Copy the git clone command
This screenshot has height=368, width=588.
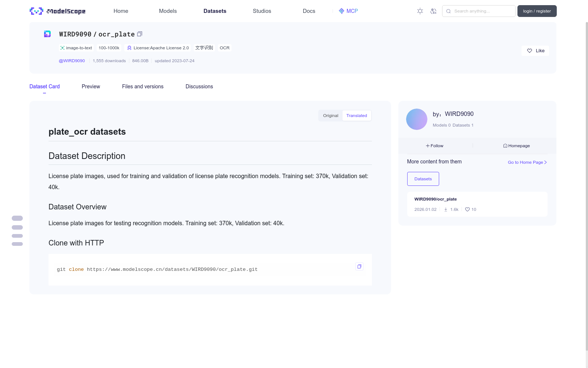(x=359, y=266)
